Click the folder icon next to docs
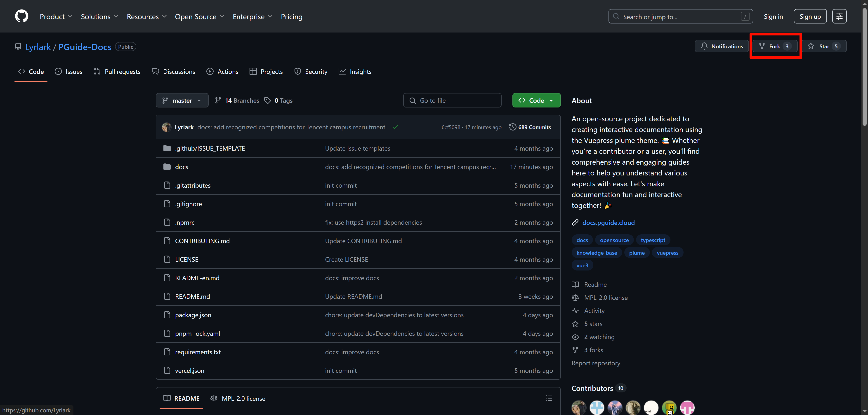 coord(167,167)
